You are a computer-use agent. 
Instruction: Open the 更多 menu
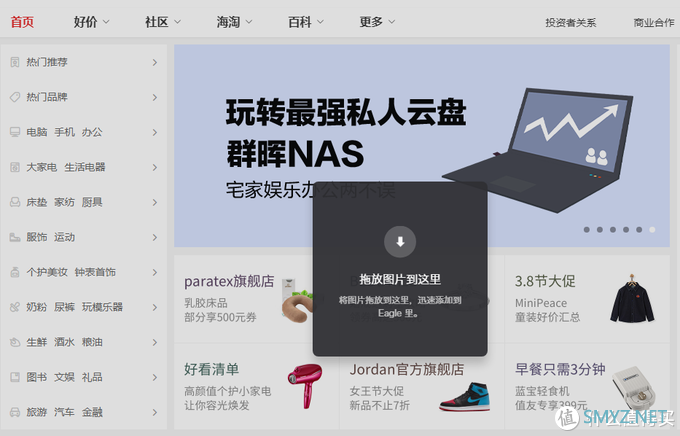pos(371,22)
